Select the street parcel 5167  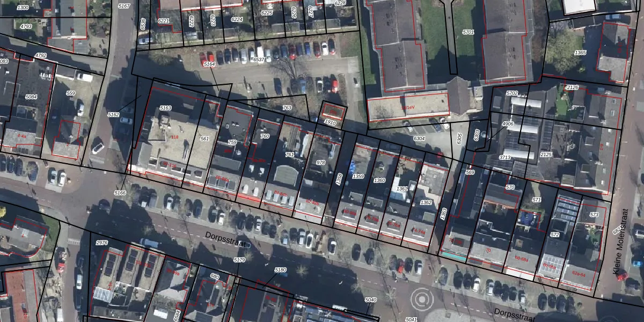click(124, 6)
